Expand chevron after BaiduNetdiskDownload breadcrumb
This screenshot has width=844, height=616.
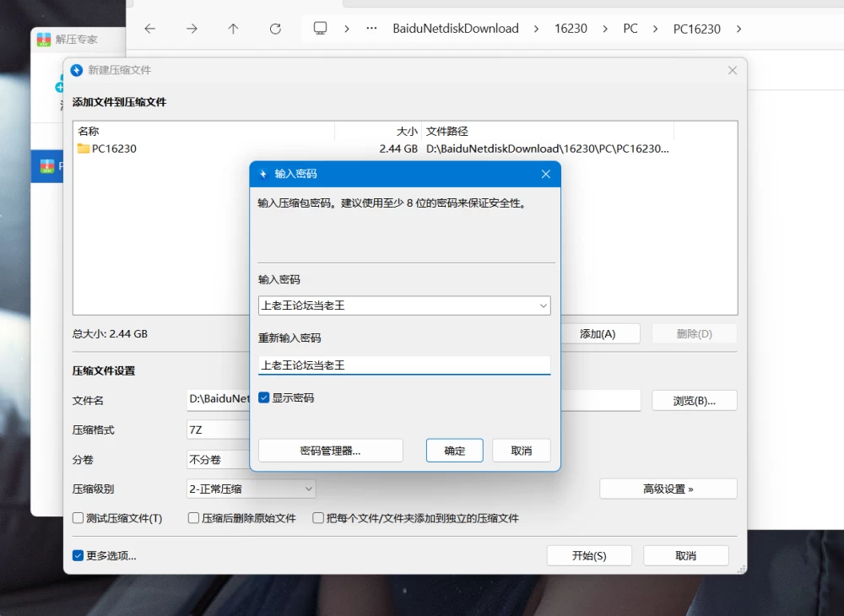click(536, 29)
